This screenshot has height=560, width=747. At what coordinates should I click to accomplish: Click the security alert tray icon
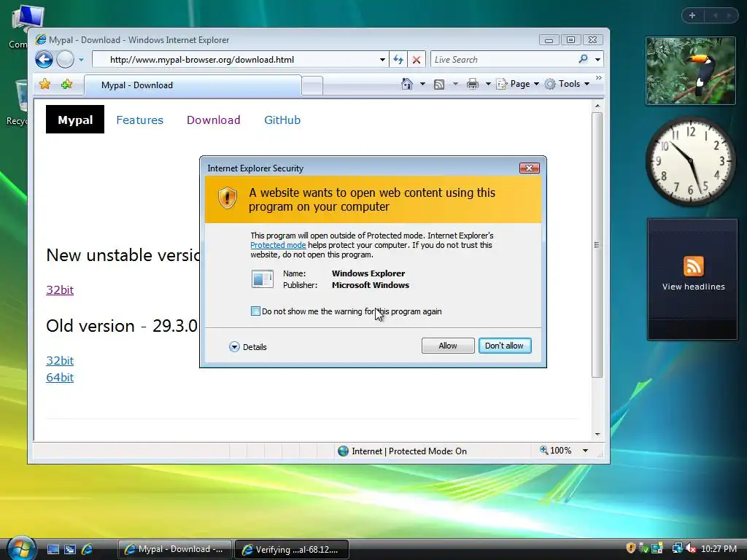(x=631, y=548)
